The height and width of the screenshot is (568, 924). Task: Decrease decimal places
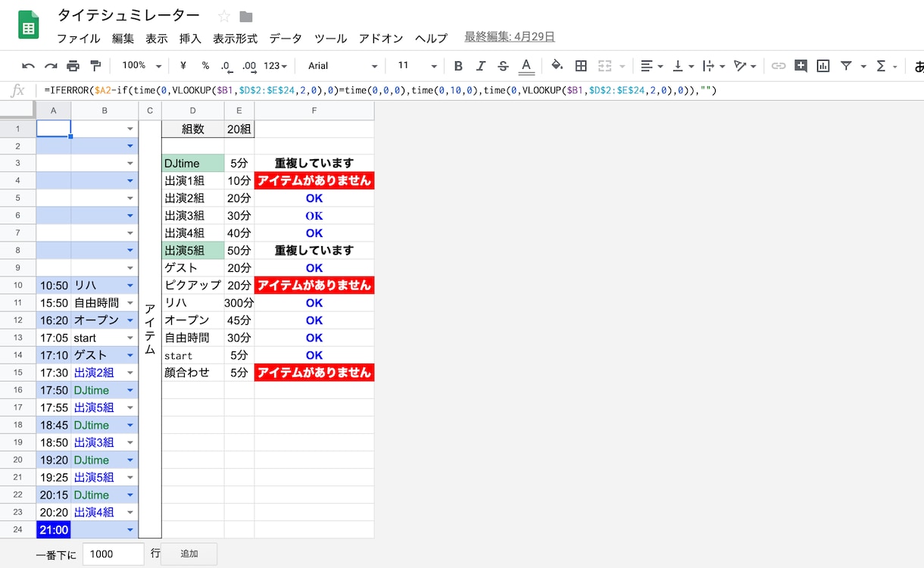(226, 66)
